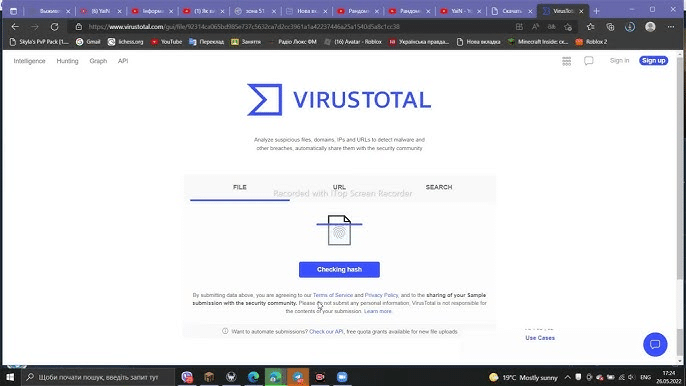Click the fingerprint file upload icon
686x386 pixels.
(339, 230)
